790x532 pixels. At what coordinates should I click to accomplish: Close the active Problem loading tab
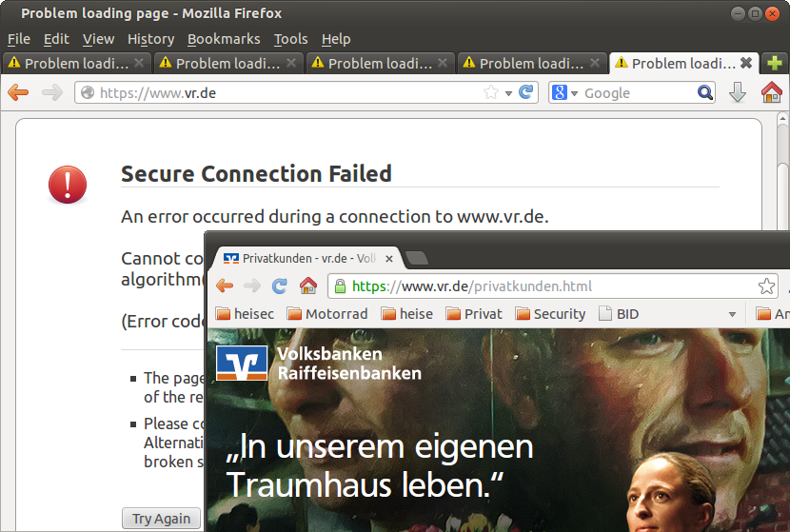(746, 63)
